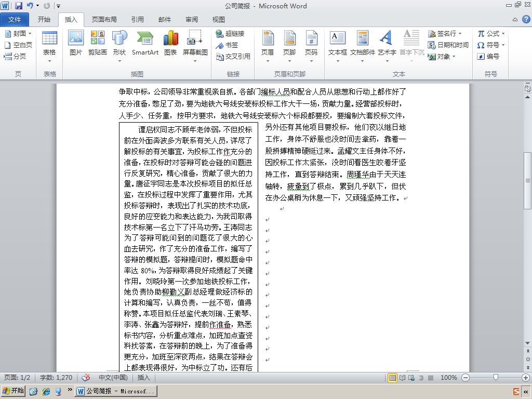Undo the last action
Image resolution: width=532 pixels, height=399 pixels.
pos(30,5)
